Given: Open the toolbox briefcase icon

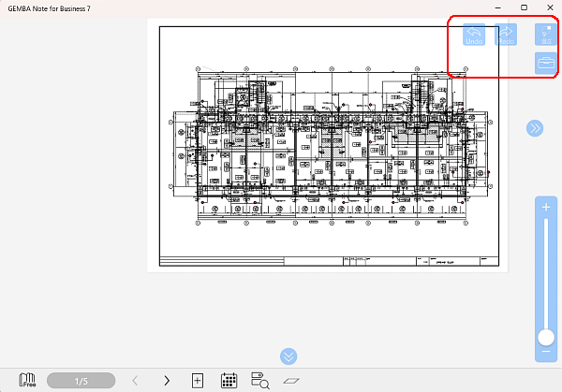Looking at the screenshot, I should (546, 63).
